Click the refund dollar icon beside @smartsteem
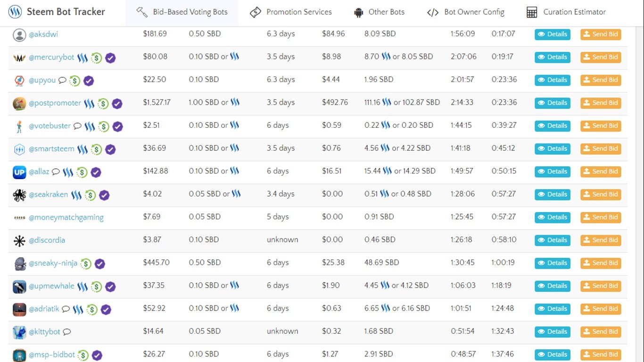 (x=96, y=149)
